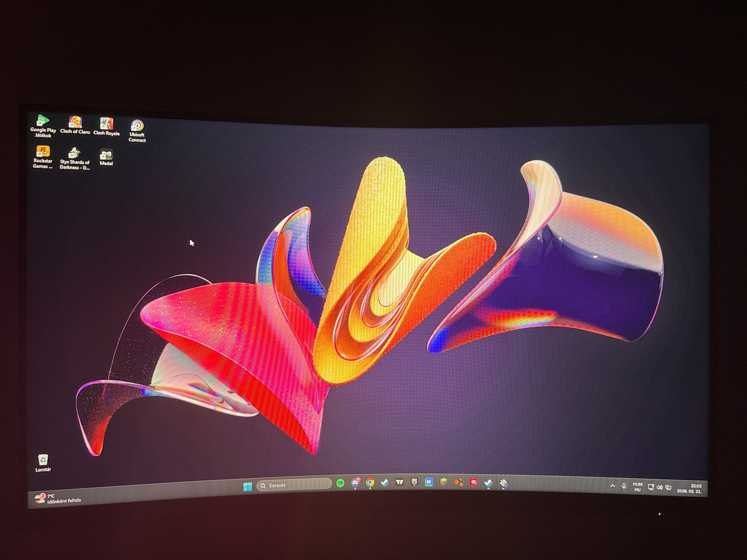Open the Google Play Játékok desktop shortcut
Screen dimensions: 747x560
pos(43,126)
